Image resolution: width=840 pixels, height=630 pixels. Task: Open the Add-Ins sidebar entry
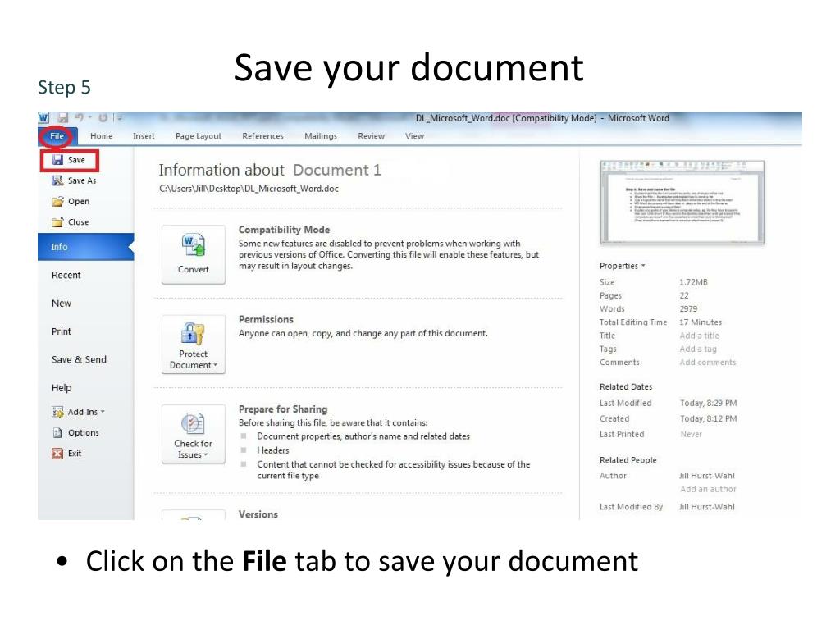tap(78, 412)
